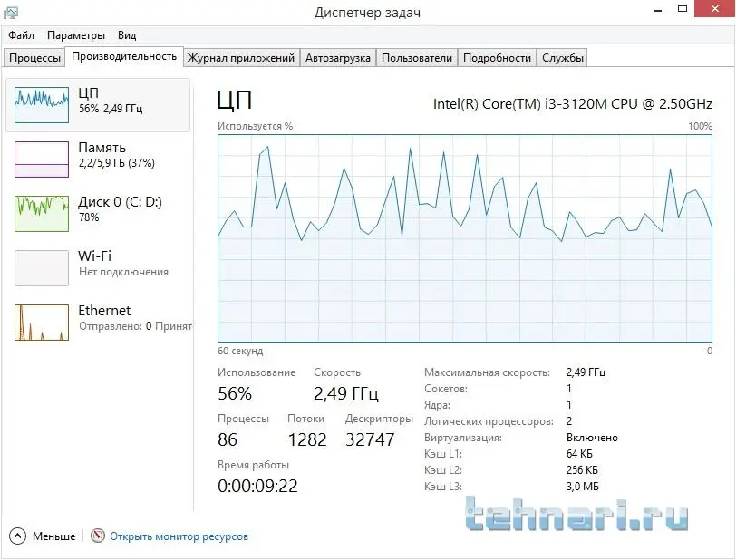Open the Журнал приложений tab
Screen dimensions: 736x560
pyautogui.click(x=241, y=58)
